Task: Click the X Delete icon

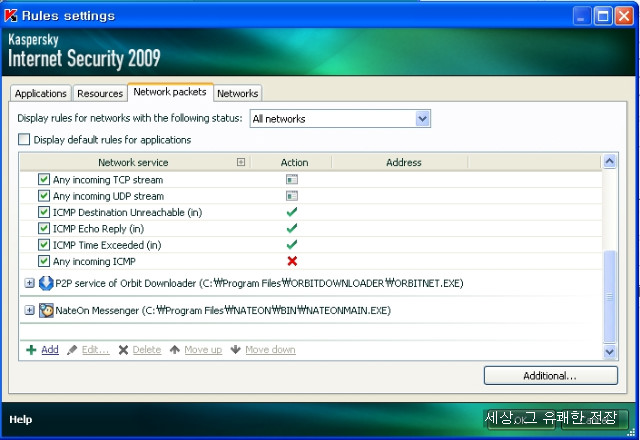Action: 123,350
